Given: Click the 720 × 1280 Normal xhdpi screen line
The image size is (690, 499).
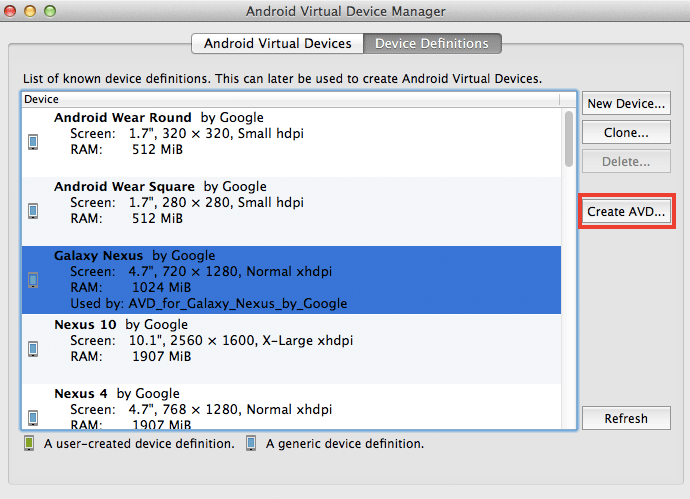Looking at the screenshot, I should (x=201, y=272).
